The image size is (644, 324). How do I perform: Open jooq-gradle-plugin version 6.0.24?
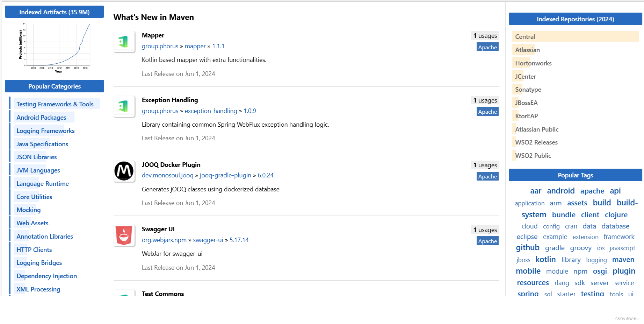[x=266, y=175]
